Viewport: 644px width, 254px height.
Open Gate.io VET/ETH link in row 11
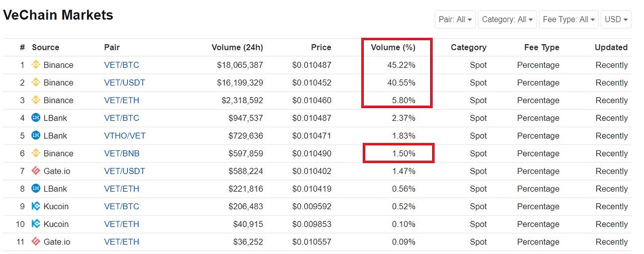click(x=121, y=241)
